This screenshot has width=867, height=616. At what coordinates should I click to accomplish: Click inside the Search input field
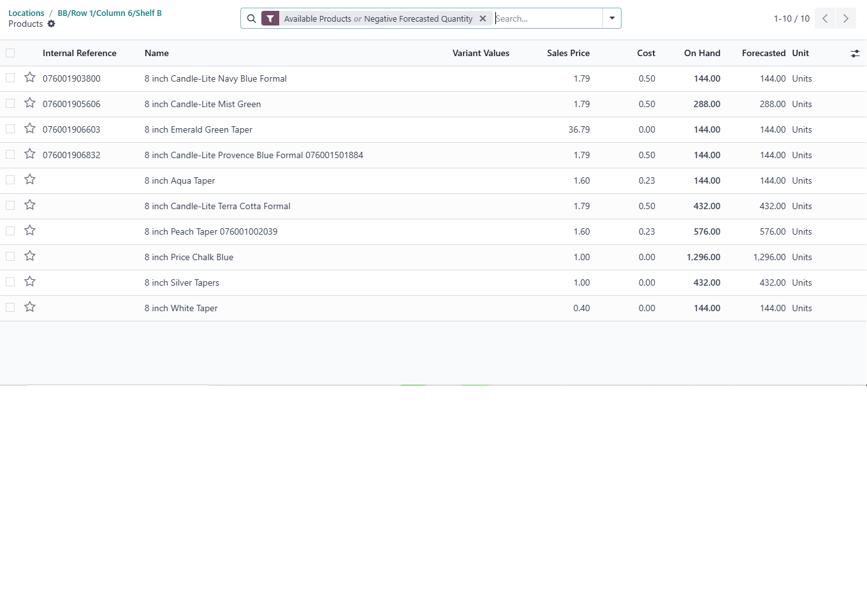[x=548, y=18]
